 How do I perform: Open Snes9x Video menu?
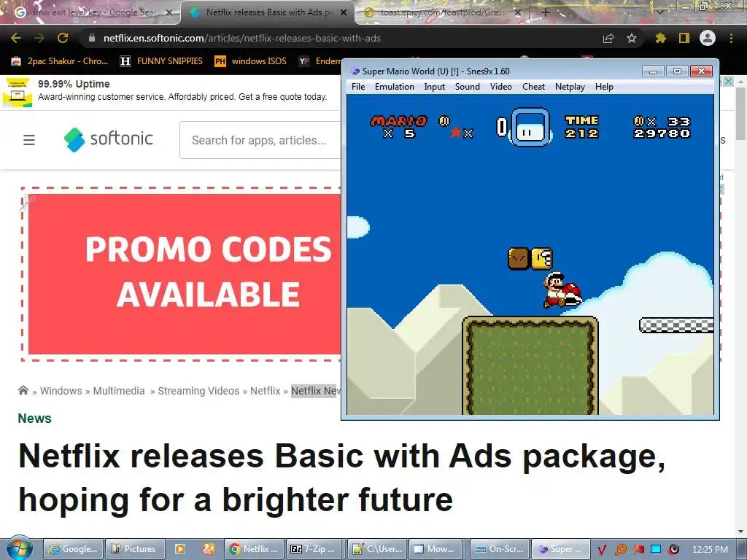[500, 87]
